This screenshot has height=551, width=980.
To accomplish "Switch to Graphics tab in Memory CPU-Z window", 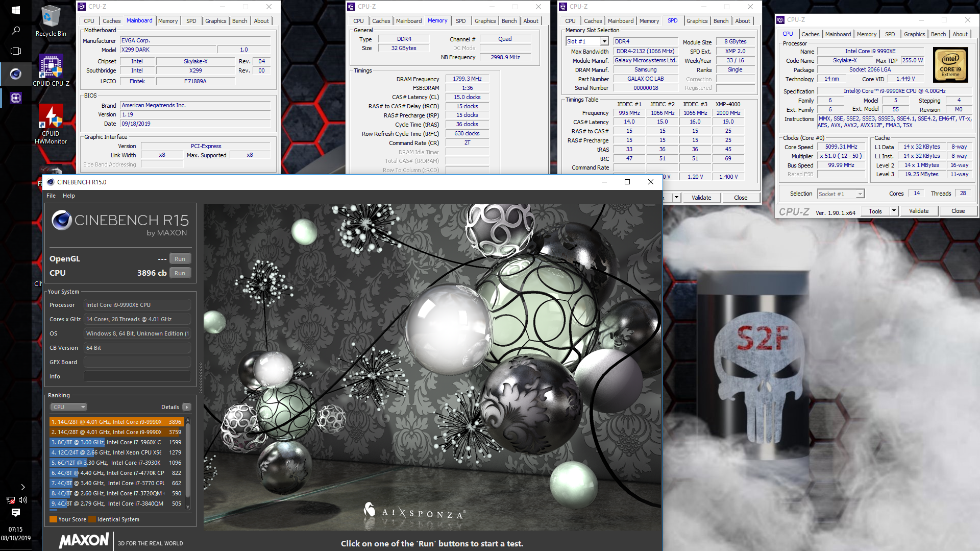I will (485, 21).
